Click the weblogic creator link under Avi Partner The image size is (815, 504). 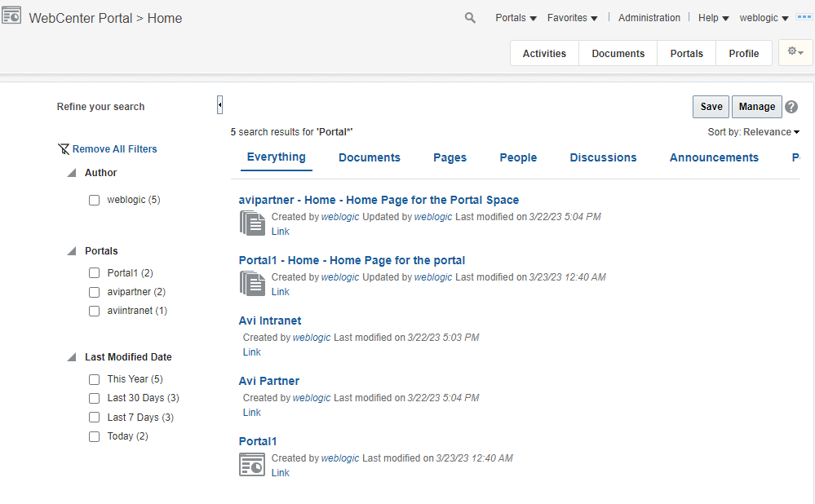(312, 397)
